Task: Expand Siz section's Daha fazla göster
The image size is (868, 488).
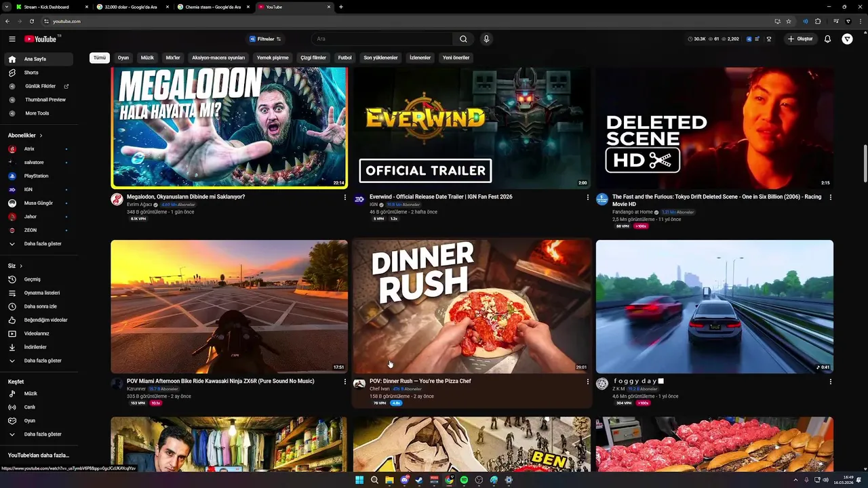Action: tap(37, 361)
